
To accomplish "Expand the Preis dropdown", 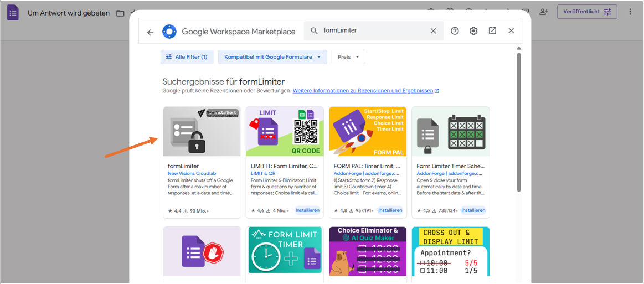I will click(348, 57).
